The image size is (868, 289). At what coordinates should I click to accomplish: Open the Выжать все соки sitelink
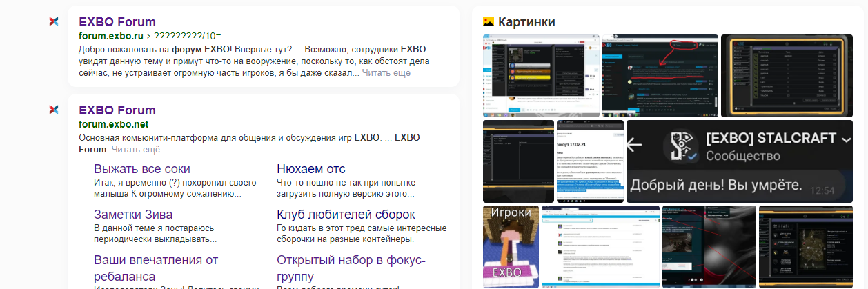[141, 169]
